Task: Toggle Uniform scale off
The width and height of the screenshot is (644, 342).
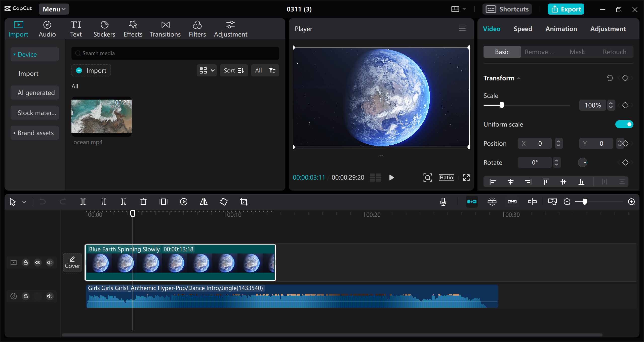Action: 625,124
